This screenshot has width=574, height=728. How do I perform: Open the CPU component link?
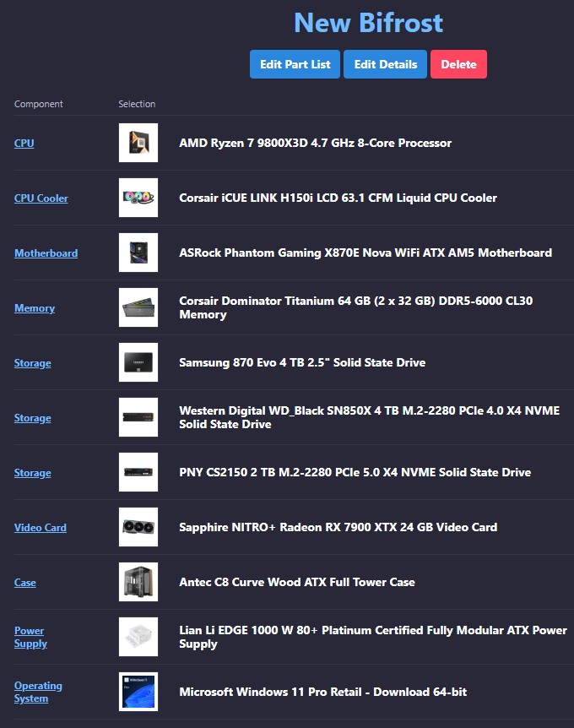coord(24,144)
